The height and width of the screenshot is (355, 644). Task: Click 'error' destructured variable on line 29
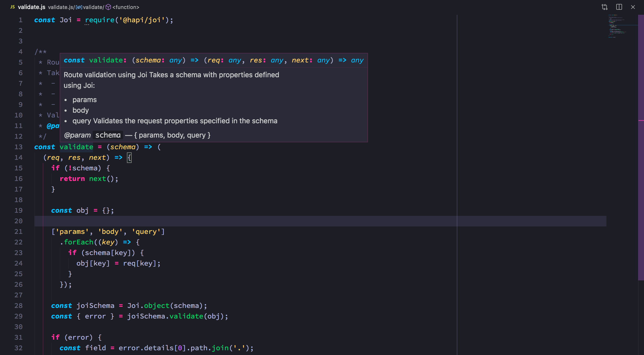95,316
